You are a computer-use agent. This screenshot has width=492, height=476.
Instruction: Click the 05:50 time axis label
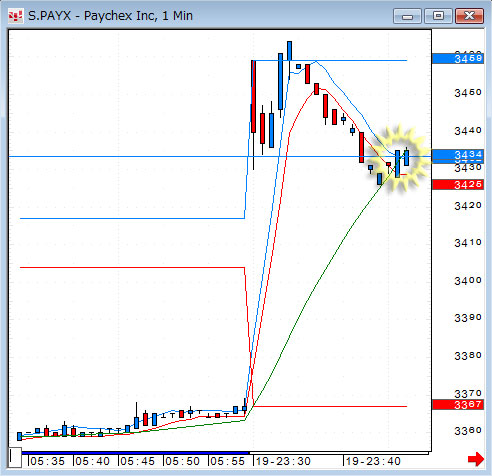[x=182, y=461]
